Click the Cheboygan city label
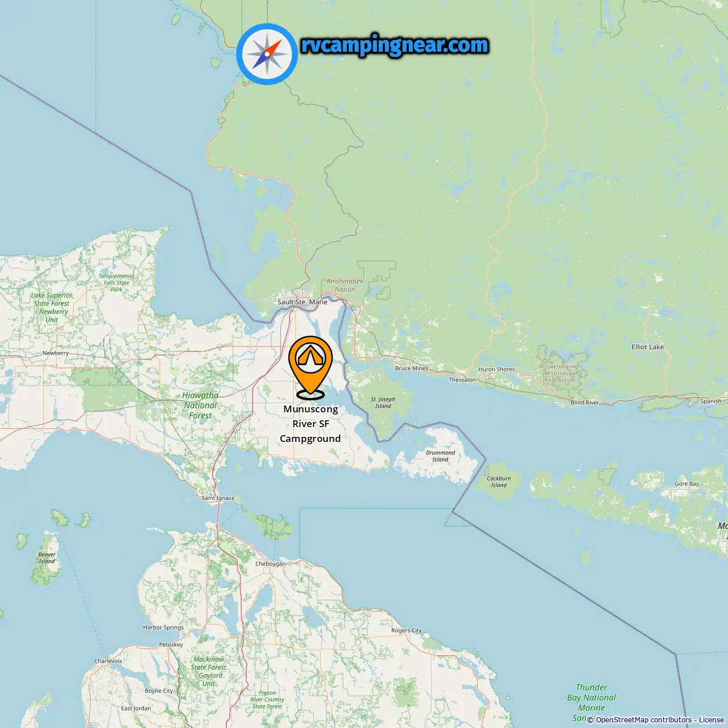This screenshot has height=728, width=728. pos(271,564)
